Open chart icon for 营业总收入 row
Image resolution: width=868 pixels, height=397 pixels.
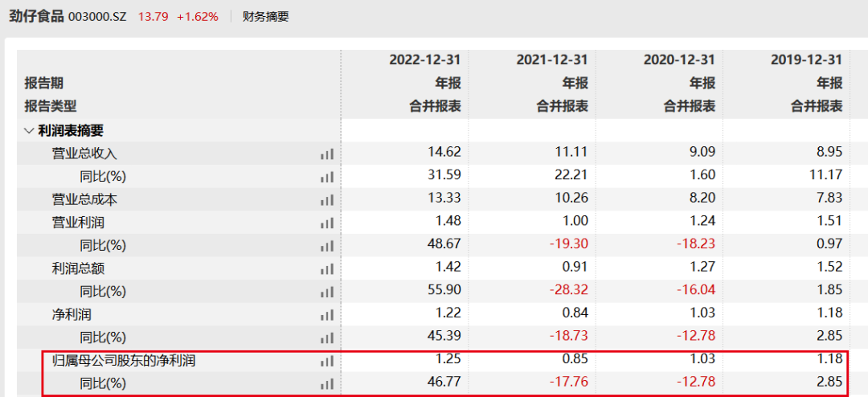[327, 154]
